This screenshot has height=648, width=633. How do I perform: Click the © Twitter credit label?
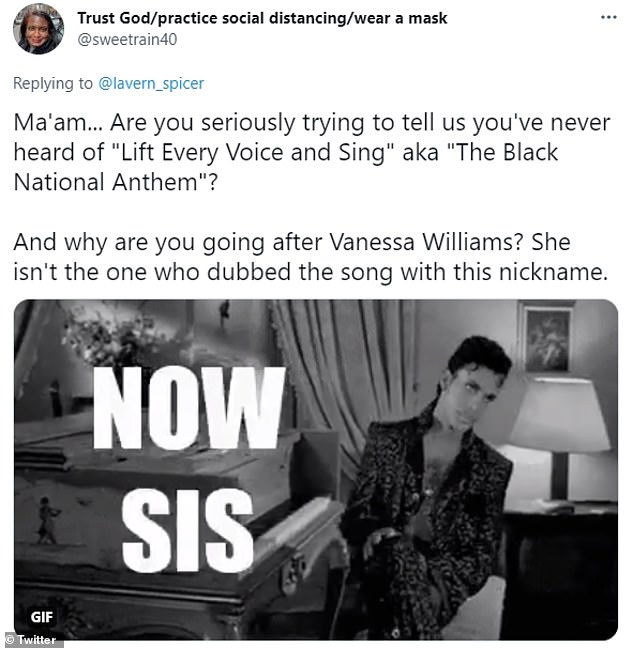pos(31,640)
